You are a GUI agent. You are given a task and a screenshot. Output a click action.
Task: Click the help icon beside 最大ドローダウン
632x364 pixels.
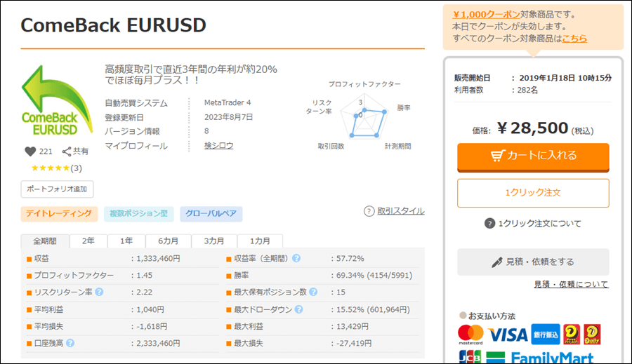(299, 309)
